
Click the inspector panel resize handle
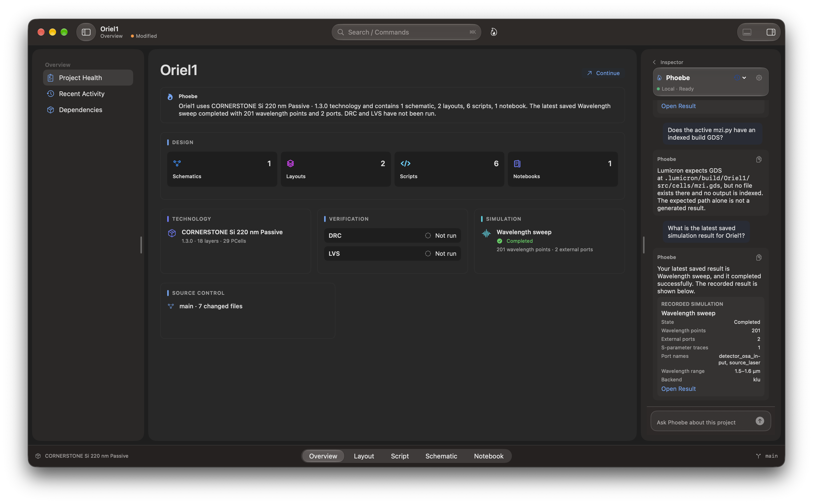(x=643, y=245)
